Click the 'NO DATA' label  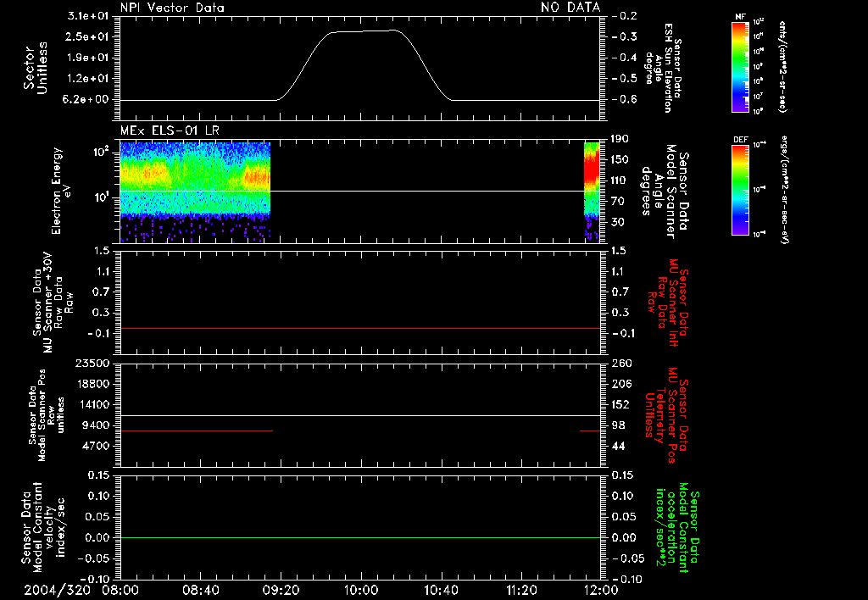click(x=570, y=8)
